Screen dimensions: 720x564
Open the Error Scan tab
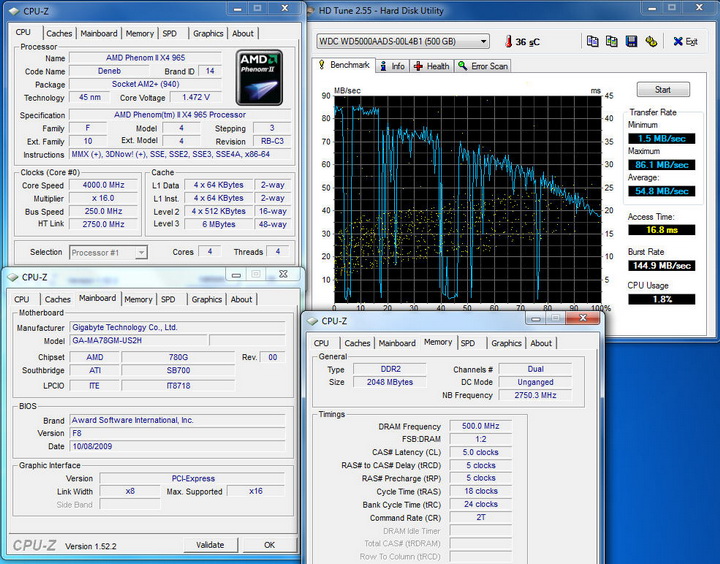(483, 66)
